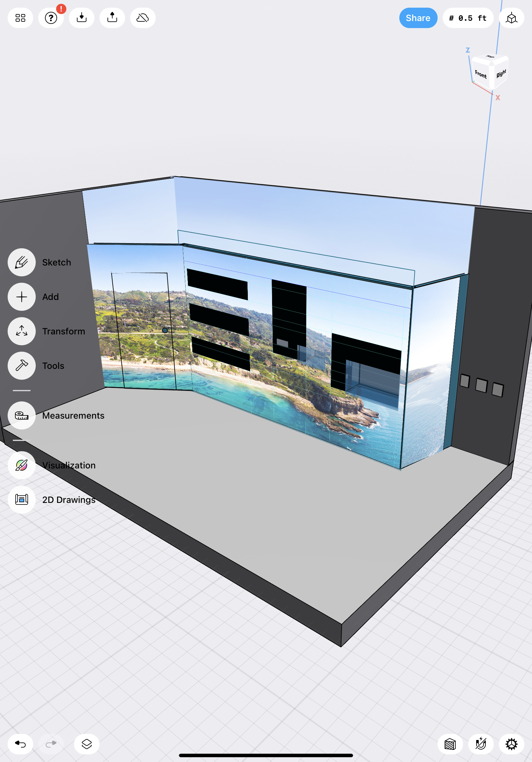Click the Measurements label
The image size is (532, 762).
73,415
